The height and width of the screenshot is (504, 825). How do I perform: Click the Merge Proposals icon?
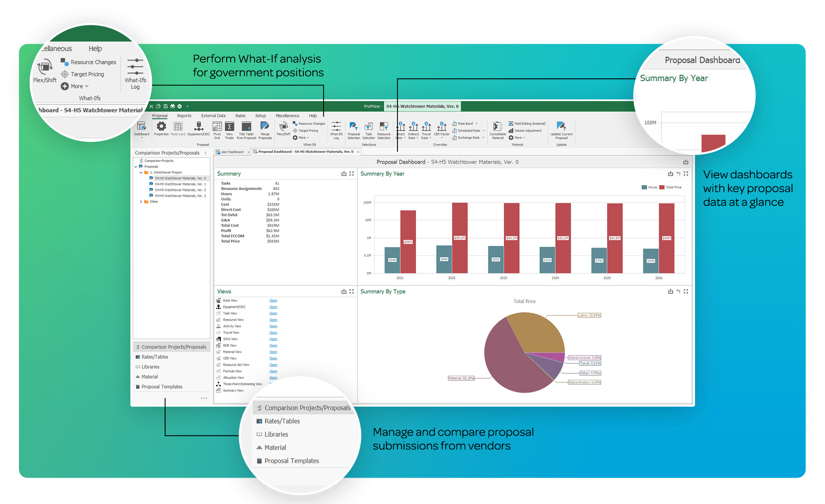[x=265, y=129]
